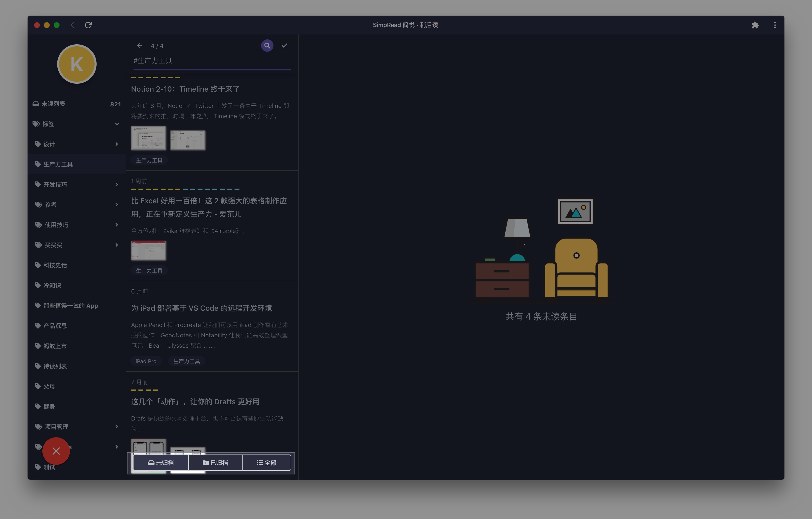Switch to the 未归档 filter tab
The width and height of the screenshot is (812, 519).
161,463
